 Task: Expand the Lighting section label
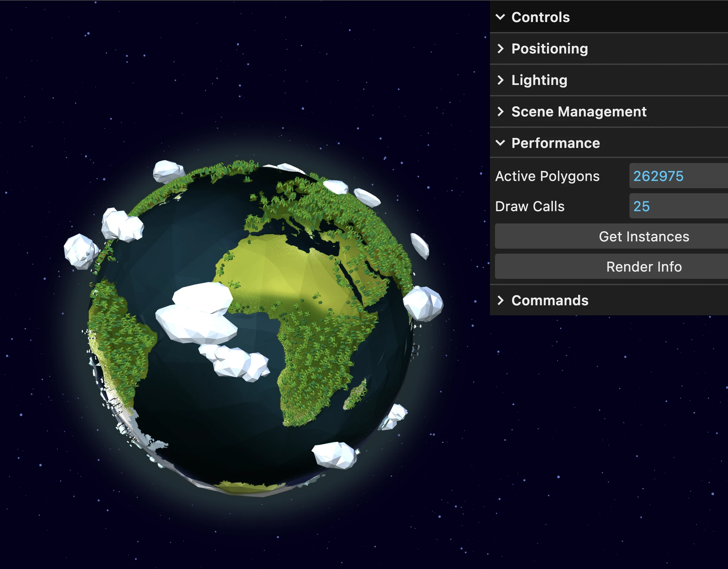[x=539, y=80]
